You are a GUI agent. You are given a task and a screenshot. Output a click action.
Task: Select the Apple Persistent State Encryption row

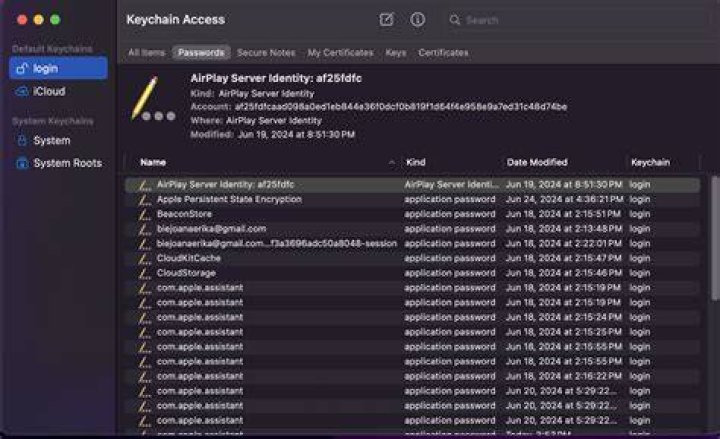pyautogui.click(x=412, y=199)
